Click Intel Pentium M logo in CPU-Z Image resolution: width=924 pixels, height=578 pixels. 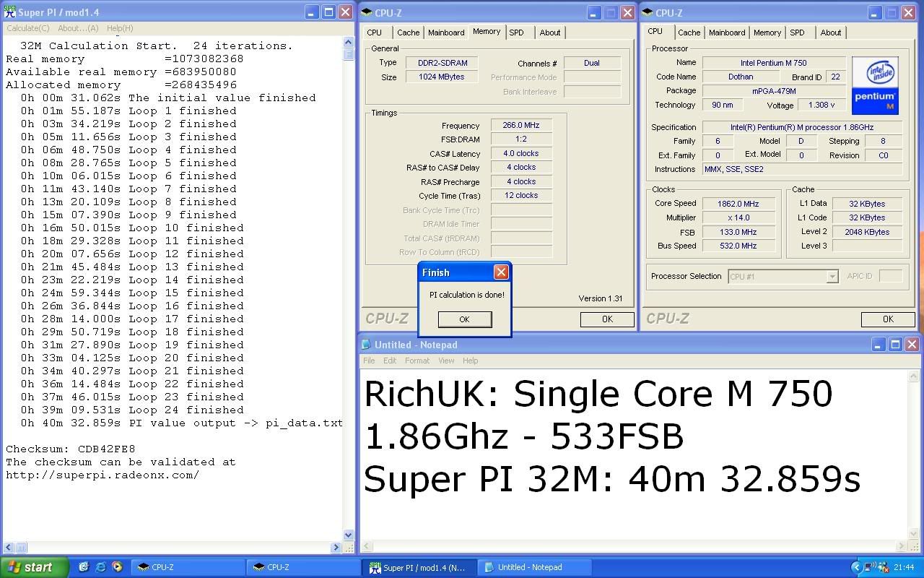pyautogui.click(x=875, y=85)
